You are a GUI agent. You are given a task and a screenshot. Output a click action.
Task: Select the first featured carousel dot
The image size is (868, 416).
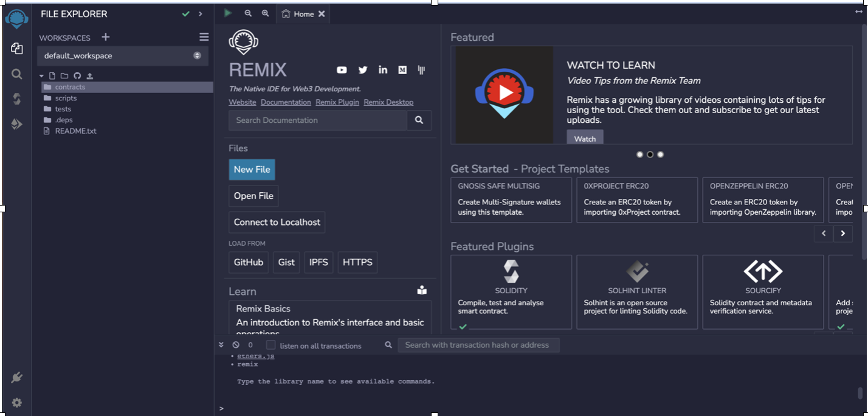tap(639, 154)
